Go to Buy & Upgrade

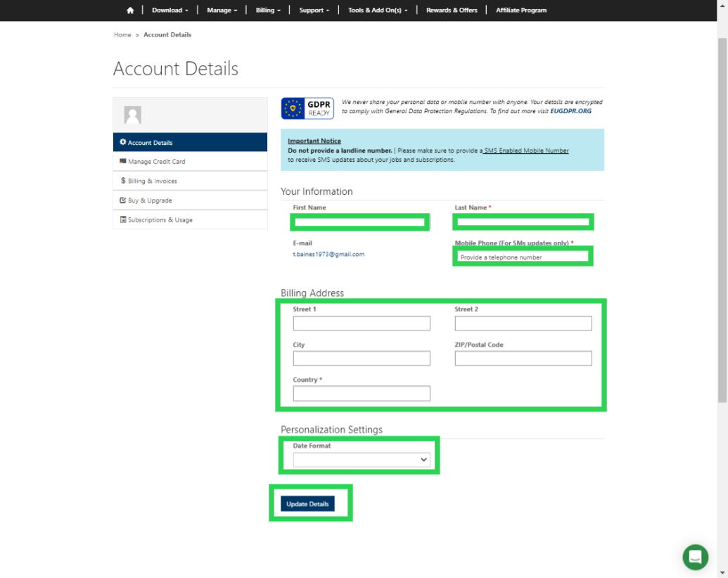click(x=190, y=200)
